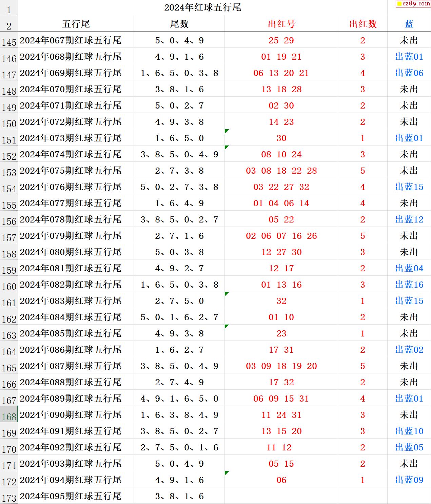Click the red 出红数 heading cell
The width and height of the screenshot is (431, 504).
pos(363,24)
